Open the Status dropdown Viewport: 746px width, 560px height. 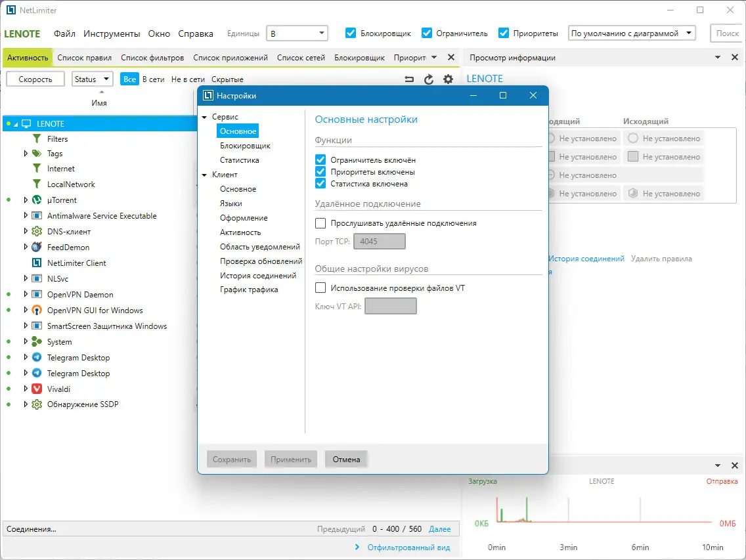point(93,79)
